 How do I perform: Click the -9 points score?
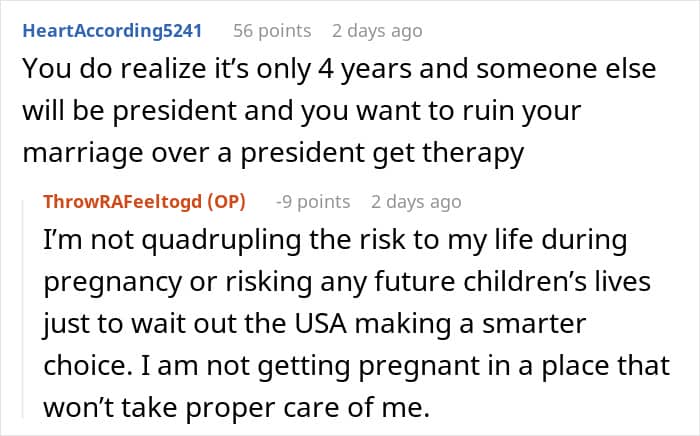point(313,202)
